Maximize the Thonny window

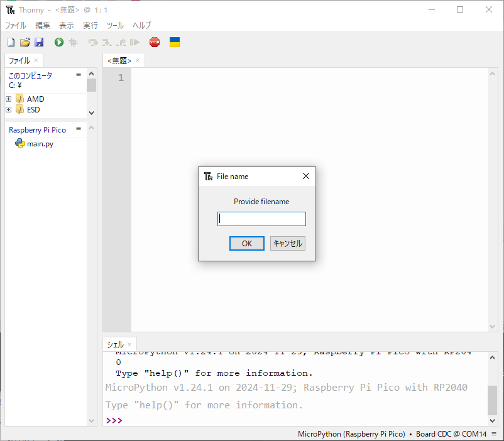[x=460, y=9]
